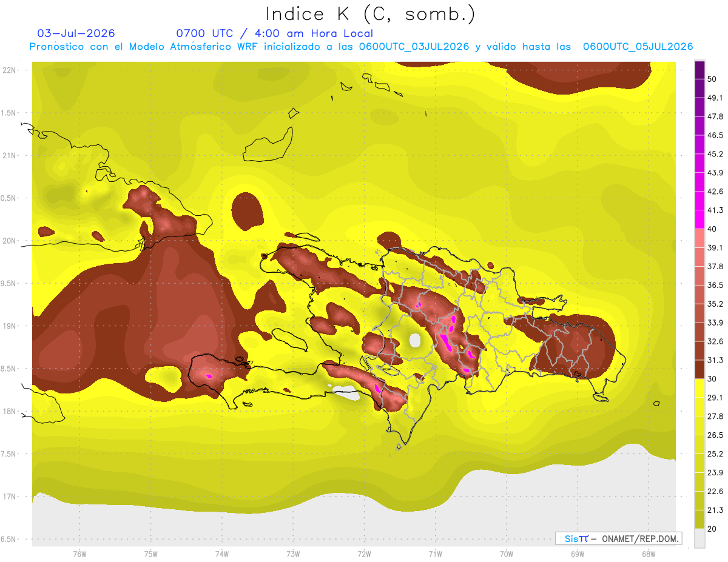Image resolution: width=728 pixels, height=562 pixels.
Task: Click the "26.5" colorbar value
Action: click(x=715, y=435)
